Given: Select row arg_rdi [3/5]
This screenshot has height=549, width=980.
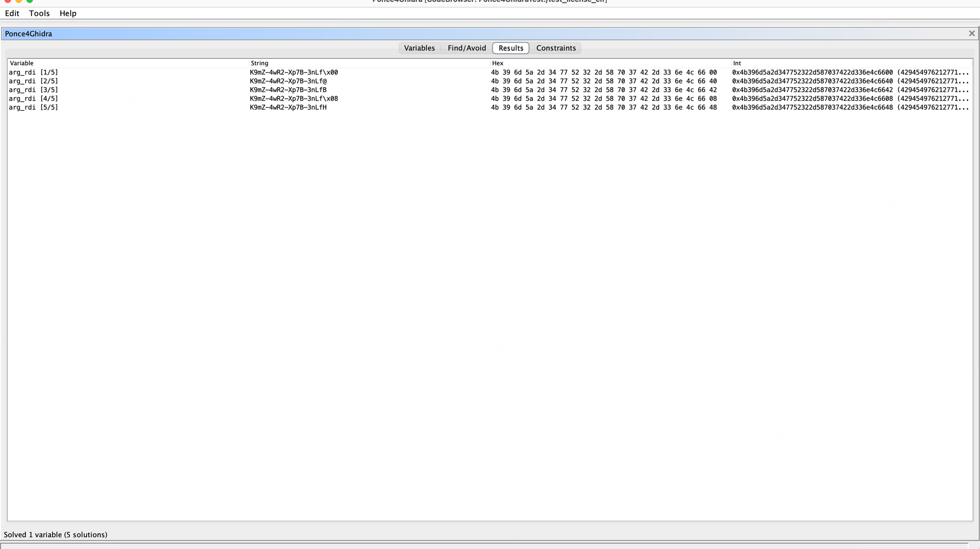Looking at the screenshot, I should 490,90.
